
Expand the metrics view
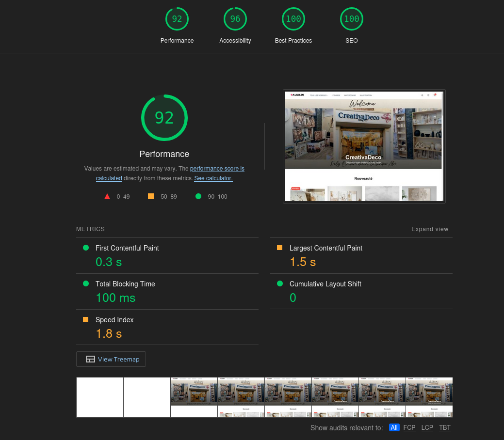(430, 229)
